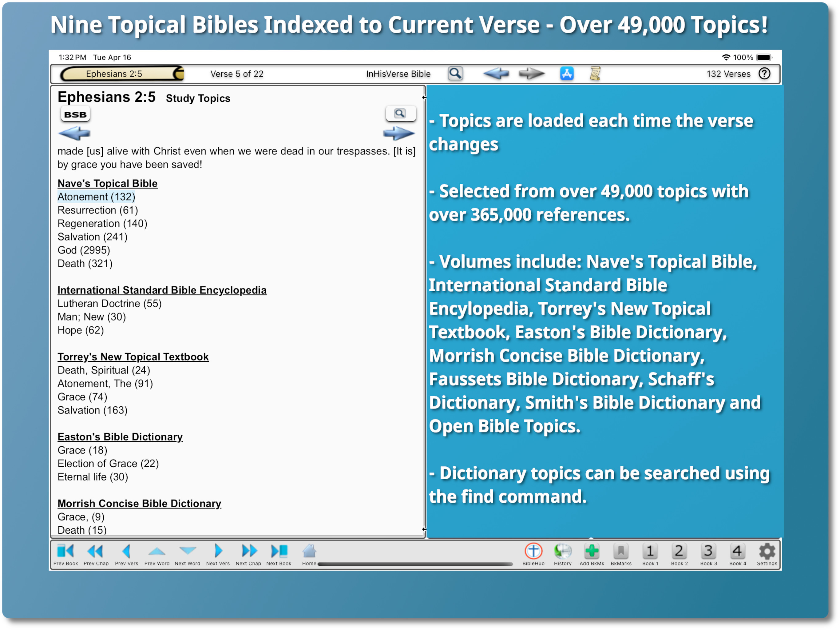840x630 pixels.
Task: Add a bookmark with Add BkMk
Action: [x=592, y=555]
